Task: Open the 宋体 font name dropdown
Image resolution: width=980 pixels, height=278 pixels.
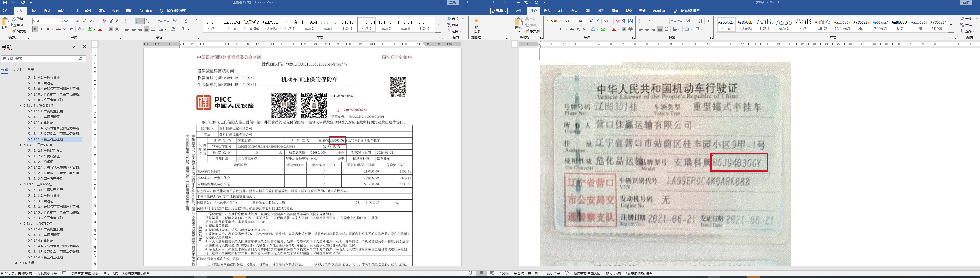Action: tap(59, 21)
